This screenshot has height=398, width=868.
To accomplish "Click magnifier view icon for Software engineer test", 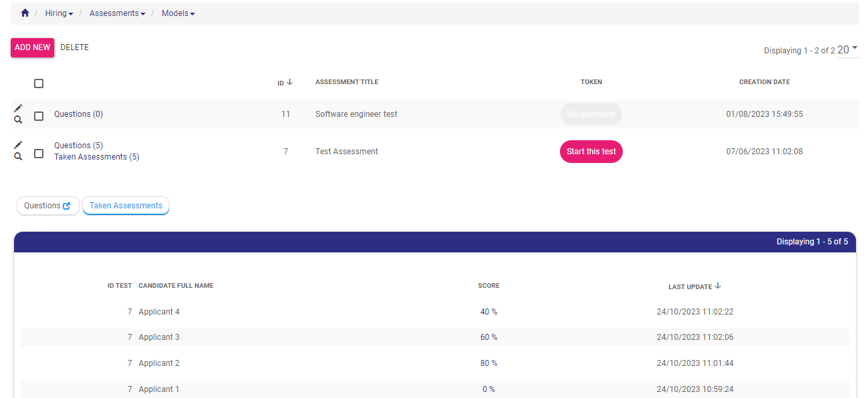I will click(x=18, y=120).
